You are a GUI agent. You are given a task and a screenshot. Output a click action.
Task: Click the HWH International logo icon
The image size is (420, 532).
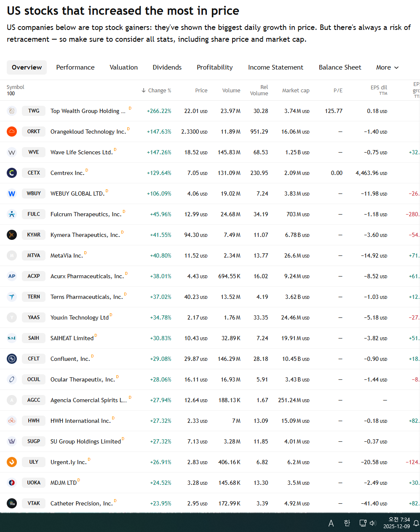12,421
